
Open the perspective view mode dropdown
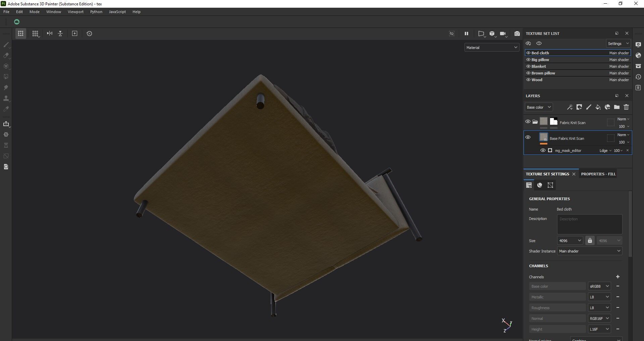click(x=481, y=34)
